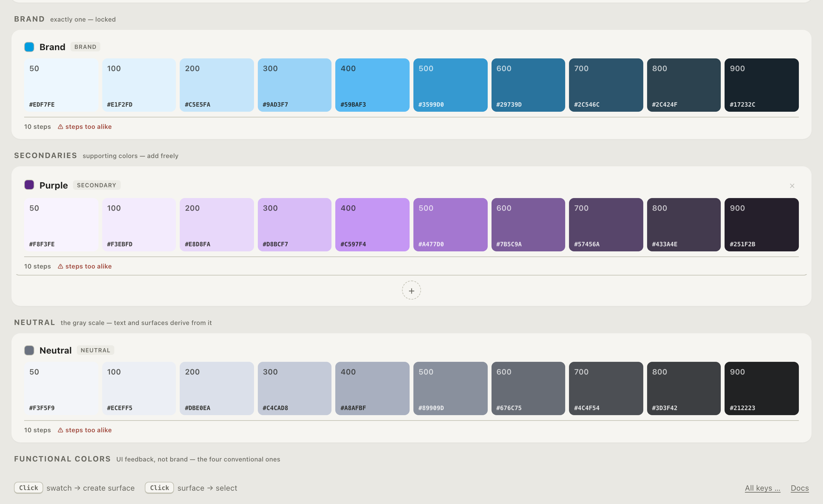
Task: Click '10 steps' under Purple palette
Action: 37,266
